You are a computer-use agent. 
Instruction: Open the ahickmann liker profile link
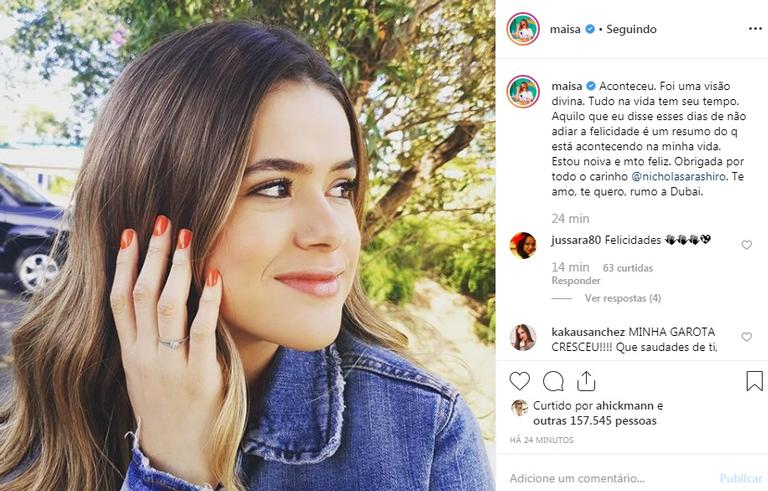(624, 406)
